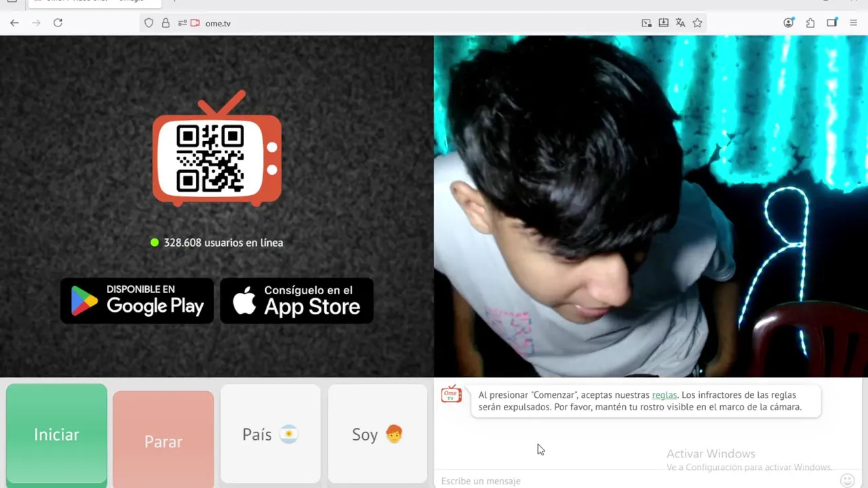The image size is (868, 488).
Task: Click the site security padlock icon
Action: [165, 23]
